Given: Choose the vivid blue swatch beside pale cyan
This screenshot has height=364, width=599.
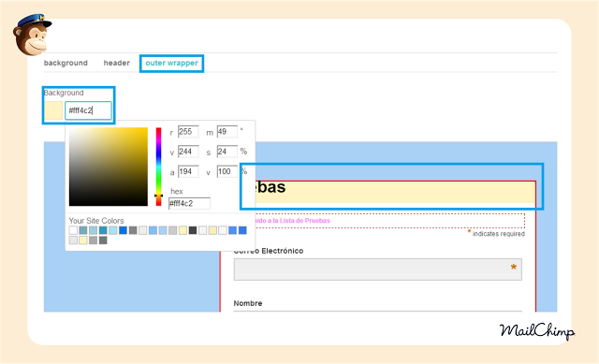Looking at the screenshot, I should (x=123, y=230).
